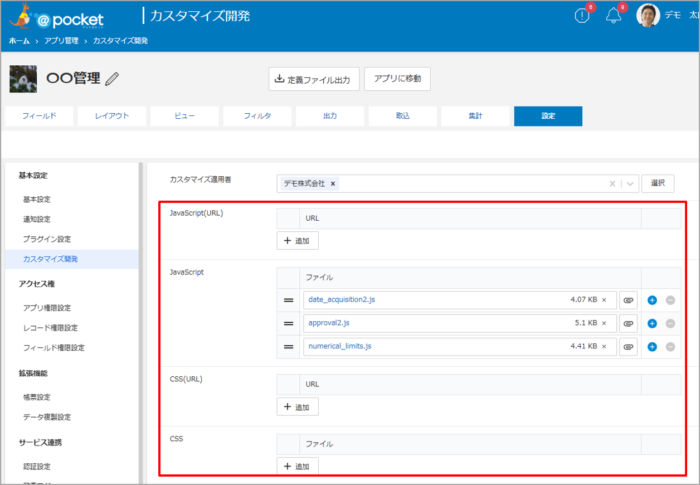Click the アプリに移動 button

coord(397,79)
